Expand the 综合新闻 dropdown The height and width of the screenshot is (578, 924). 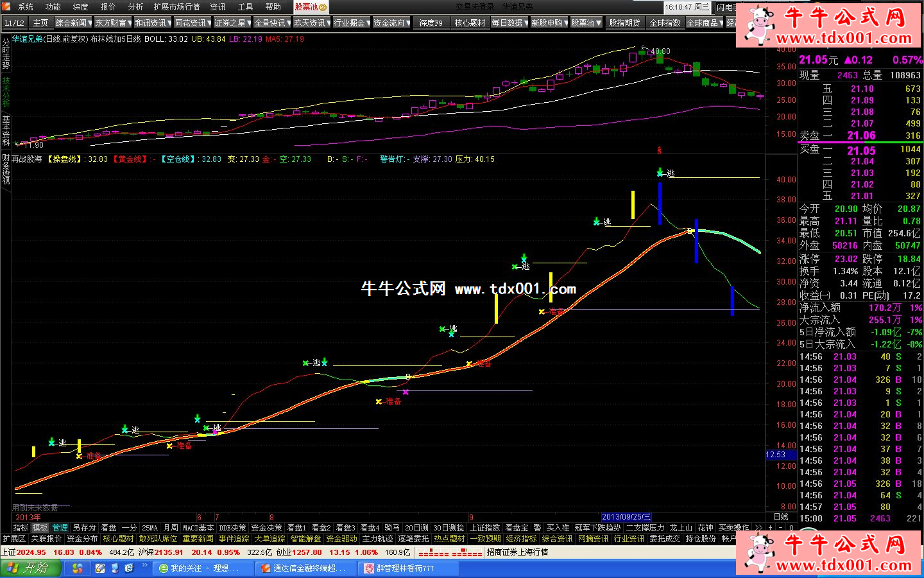pyautogui.click(x=73, y=23)
